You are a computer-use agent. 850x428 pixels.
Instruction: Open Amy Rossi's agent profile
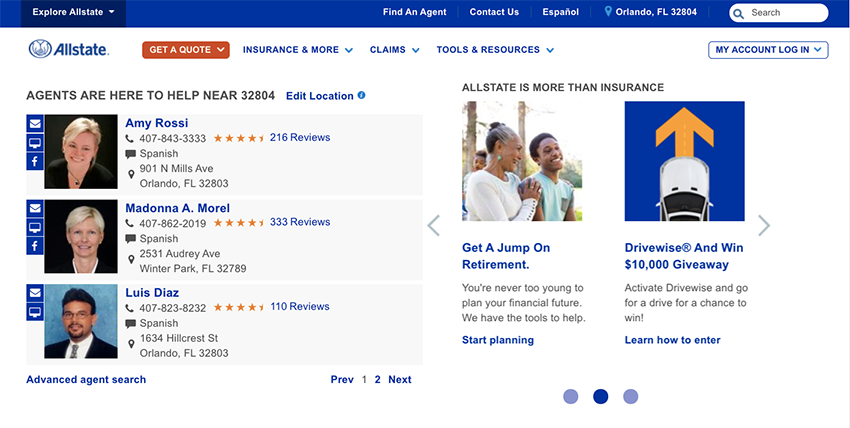pyautogui.click(x=157, y=123)
